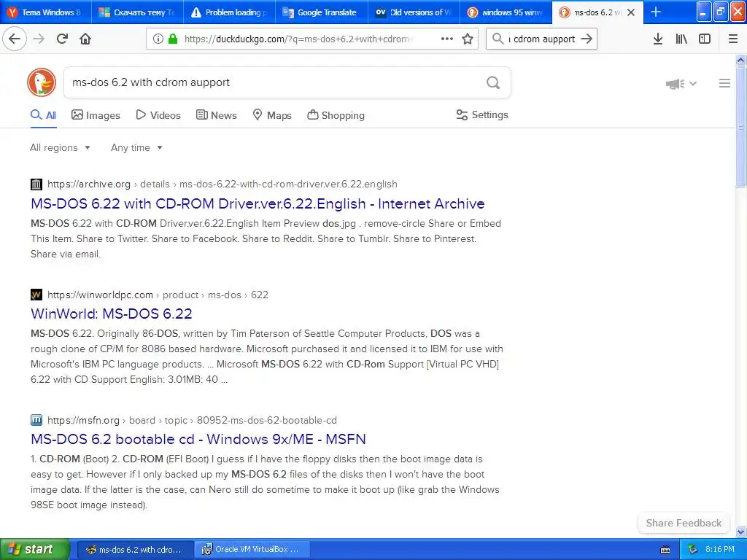This screenshot has height=560, width=747.
Task: Open the downloads panel
Action: [x=657, y=39]
